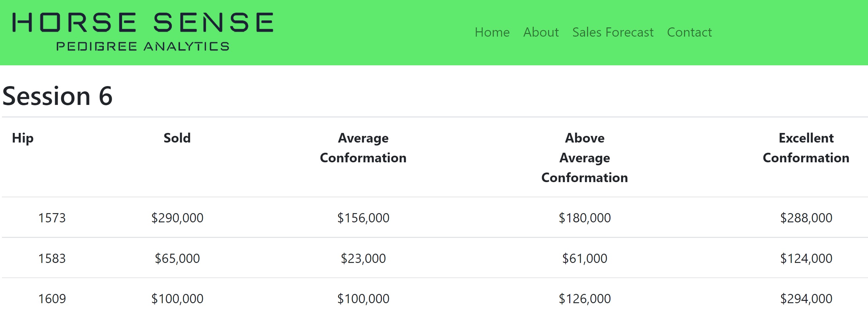Go to the About page
The image size is (868, 320).
coord(541,32)
